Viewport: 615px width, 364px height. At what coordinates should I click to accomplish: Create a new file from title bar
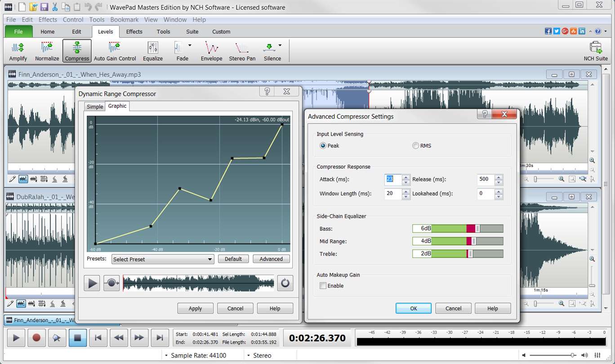[22, 7]
